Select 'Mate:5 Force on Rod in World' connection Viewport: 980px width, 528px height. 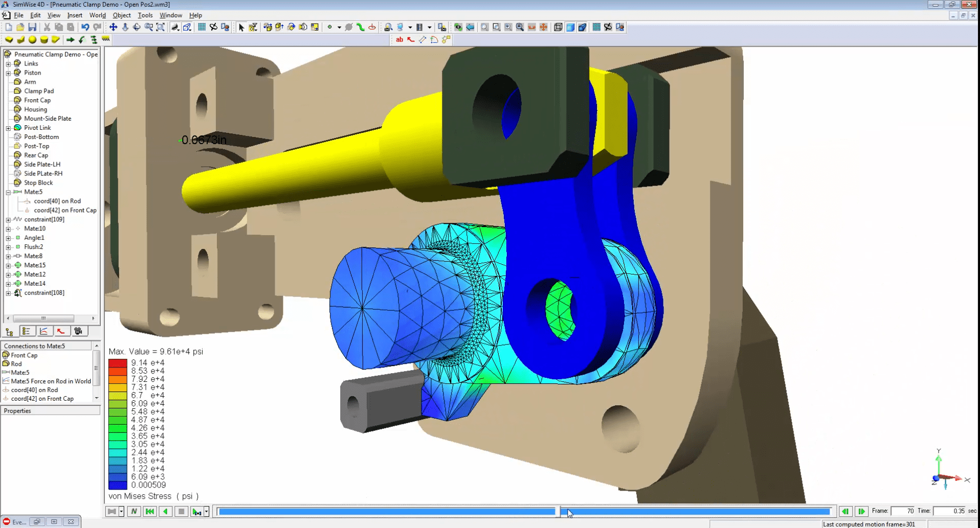pos(51,381)
